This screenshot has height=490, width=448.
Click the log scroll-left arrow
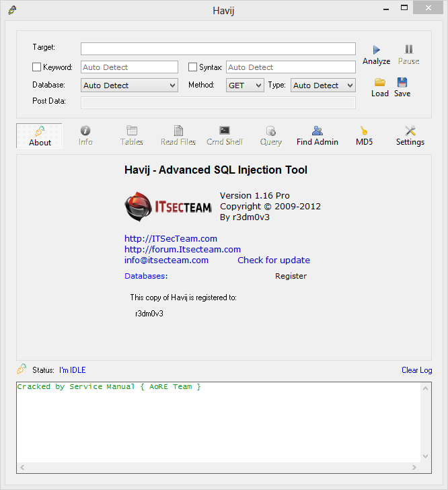(x=22, y=468)
